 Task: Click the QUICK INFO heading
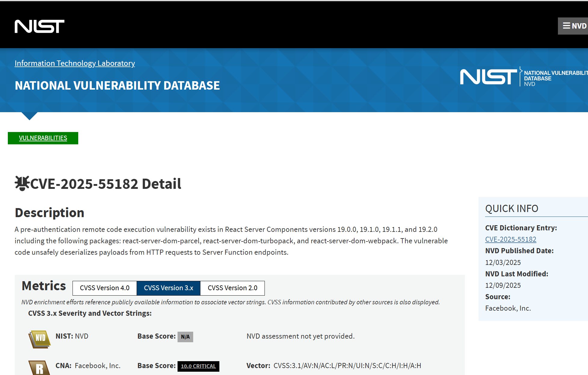pos(512,208)
